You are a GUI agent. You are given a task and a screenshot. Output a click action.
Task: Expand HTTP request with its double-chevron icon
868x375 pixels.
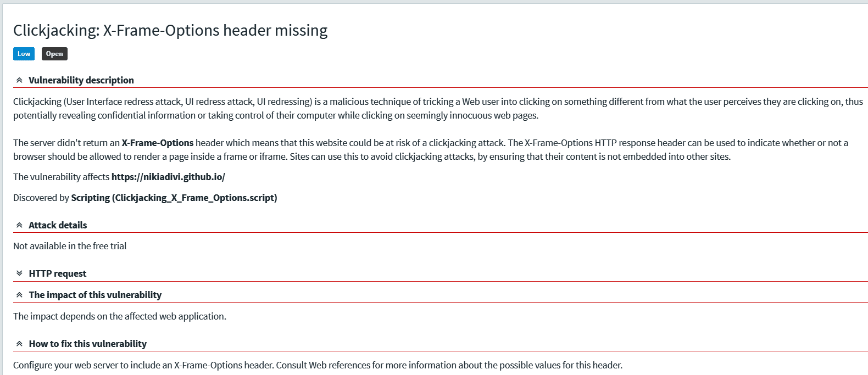19,273
